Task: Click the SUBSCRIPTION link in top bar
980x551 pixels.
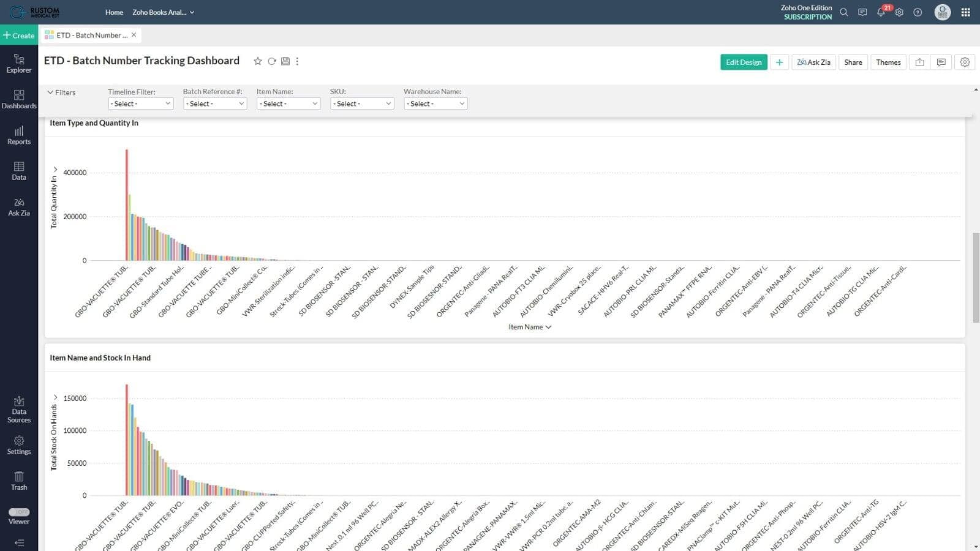Action: 808,17
